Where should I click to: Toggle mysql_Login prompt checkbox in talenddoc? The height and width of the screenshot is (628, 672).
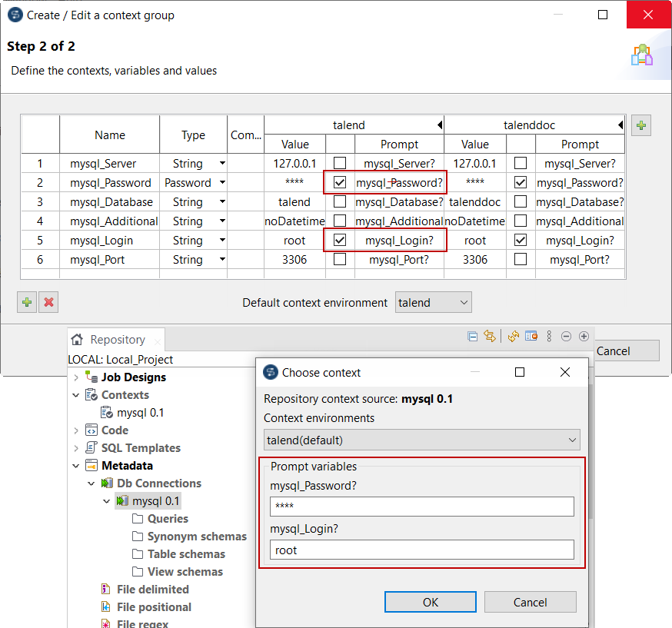tap(521, 241)
